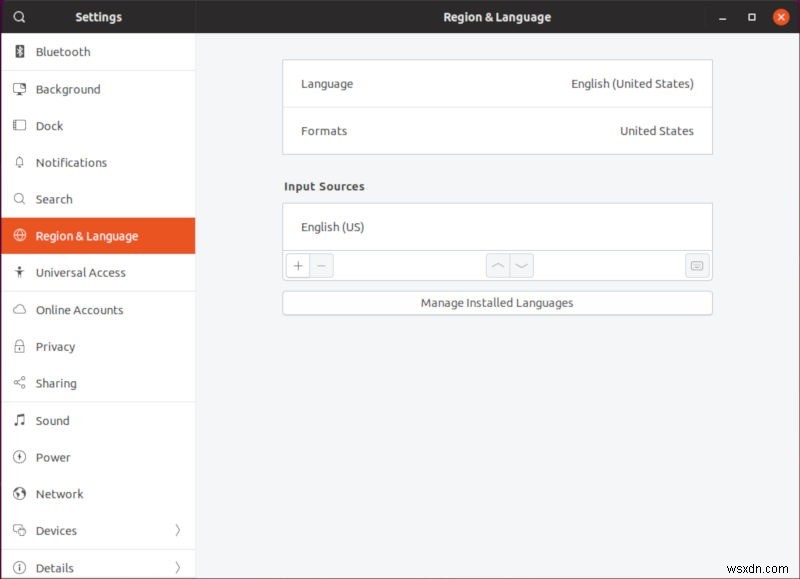
Task: Select the English (US) input source
Action: pyautogui.click(x=497, y=227)
